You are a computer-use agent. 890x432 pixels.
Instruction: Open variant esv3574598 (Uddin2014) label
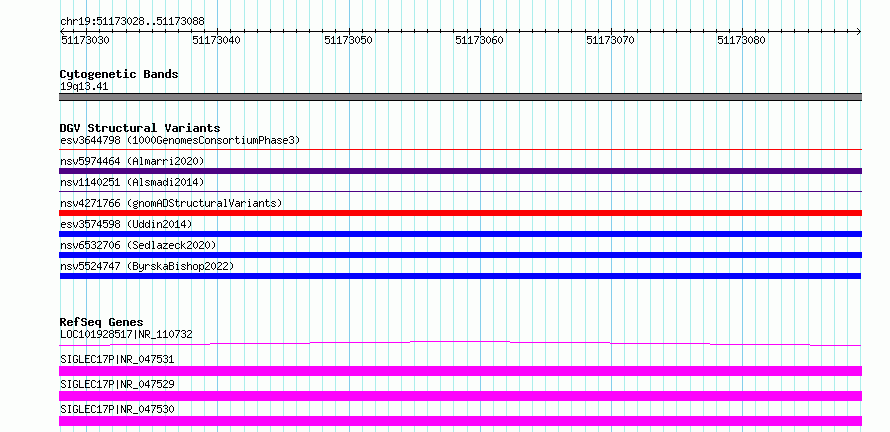[126, 224]
